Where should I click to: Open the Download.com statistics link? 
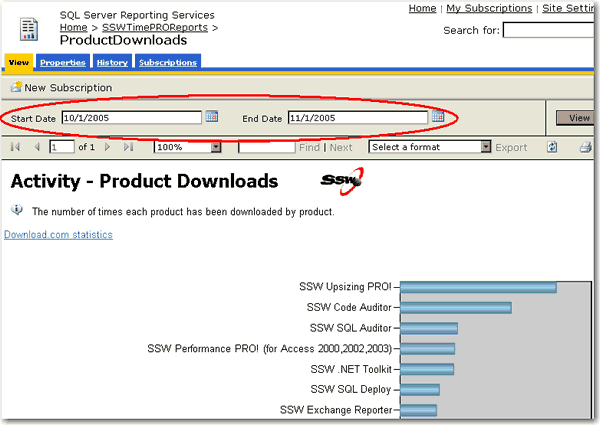(x=58, y=235)
